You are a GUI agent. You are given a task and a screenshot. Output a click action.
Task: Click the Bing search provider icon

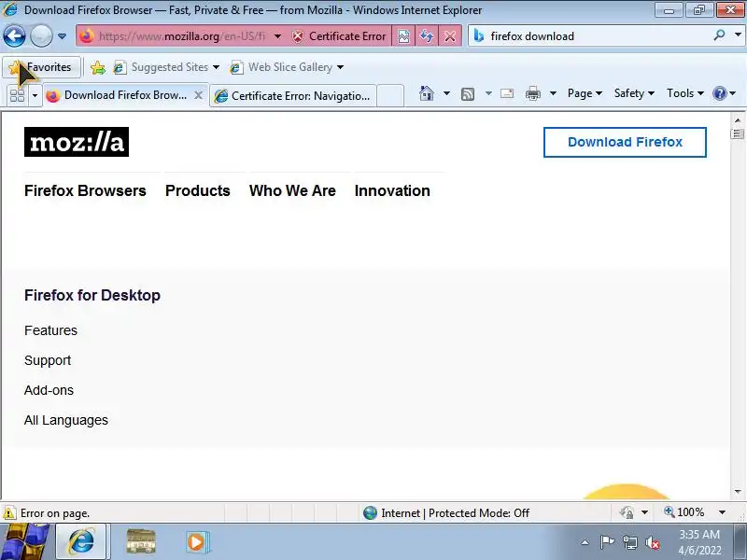479,36
